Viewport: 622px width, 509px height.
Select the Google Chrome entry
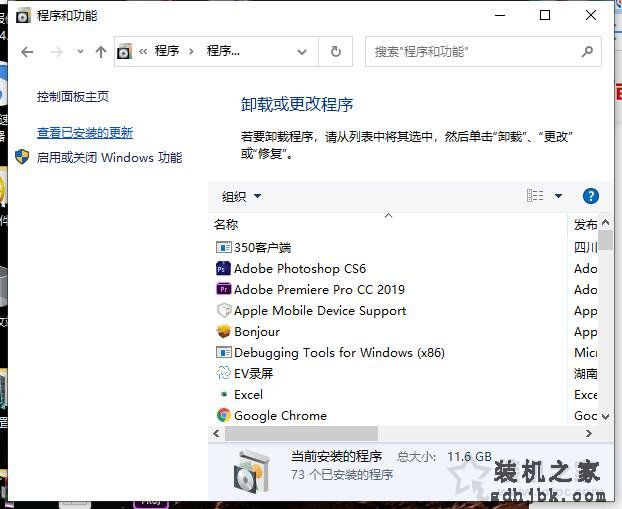point(280,416)
